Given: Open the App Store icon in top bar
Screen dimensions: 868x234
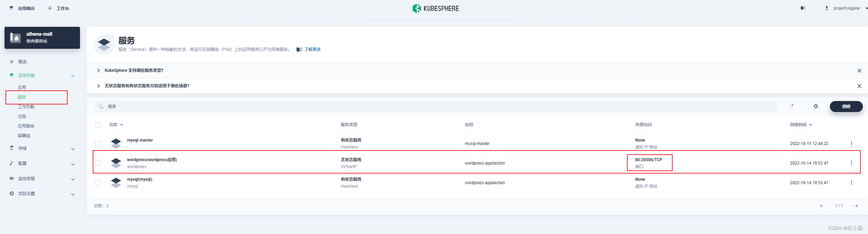Looking at the screenshot, I should point(11,8).
